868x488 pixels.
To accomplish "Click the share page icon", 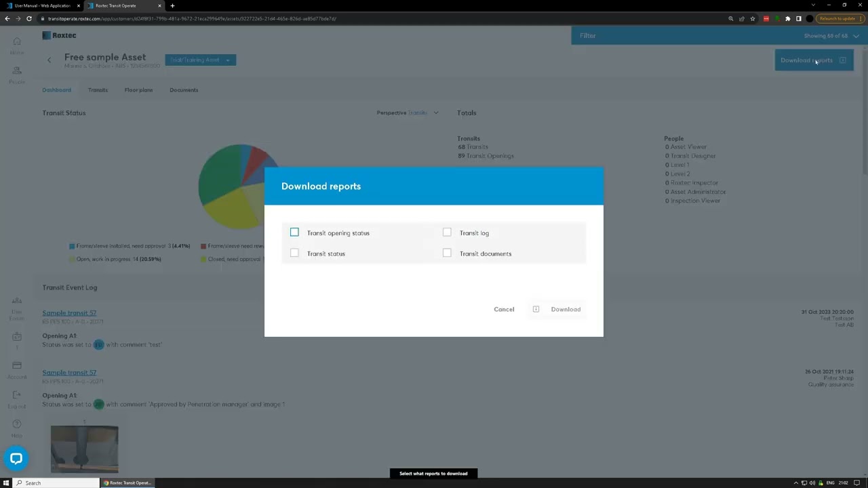I will pyautogui.click(x=741, y=18).
